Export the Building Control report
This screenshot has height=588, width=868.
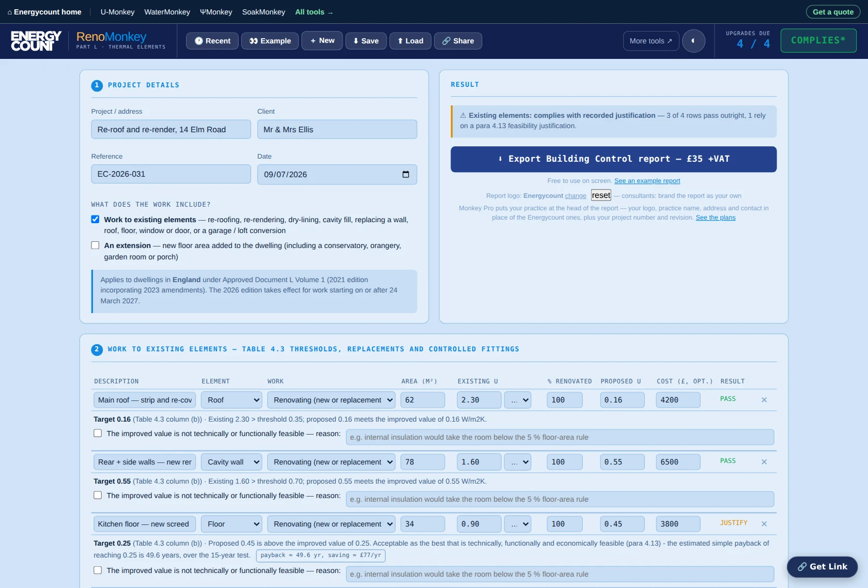click(613, 159)
